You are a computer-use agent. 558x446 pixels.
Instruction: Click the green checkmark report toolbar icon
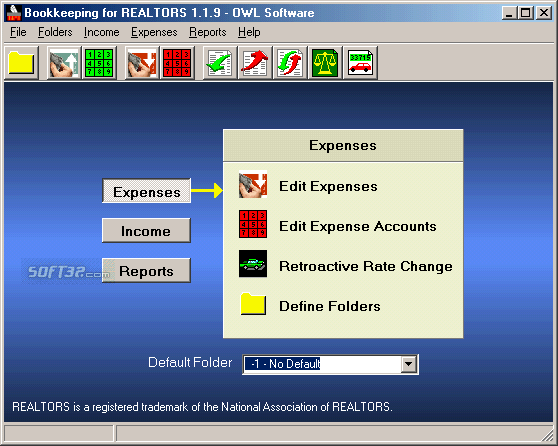pyautogui.click(x=220, y=63)
